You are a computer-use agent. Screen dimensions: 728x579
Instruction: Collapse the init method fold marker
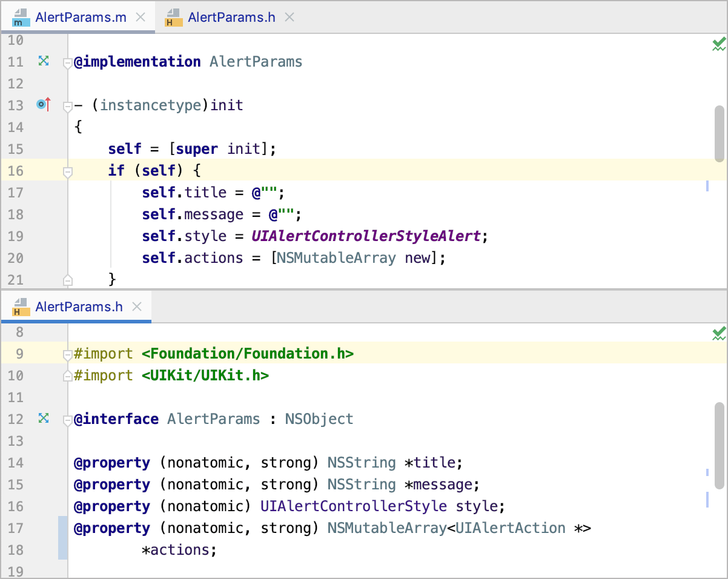tap(68, 106)
